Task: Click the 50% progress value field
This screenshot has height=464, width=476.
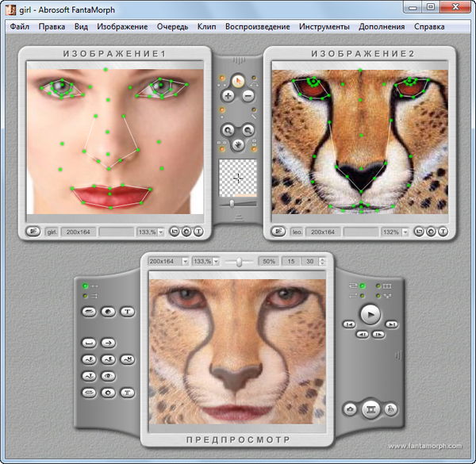Action: (x=269, y=261)
